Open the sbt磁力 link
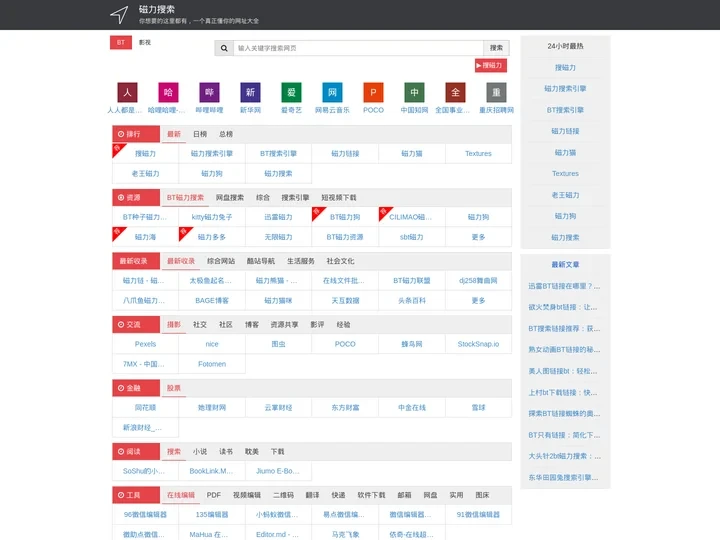The image size is (720, 540). tap(412, 237)
